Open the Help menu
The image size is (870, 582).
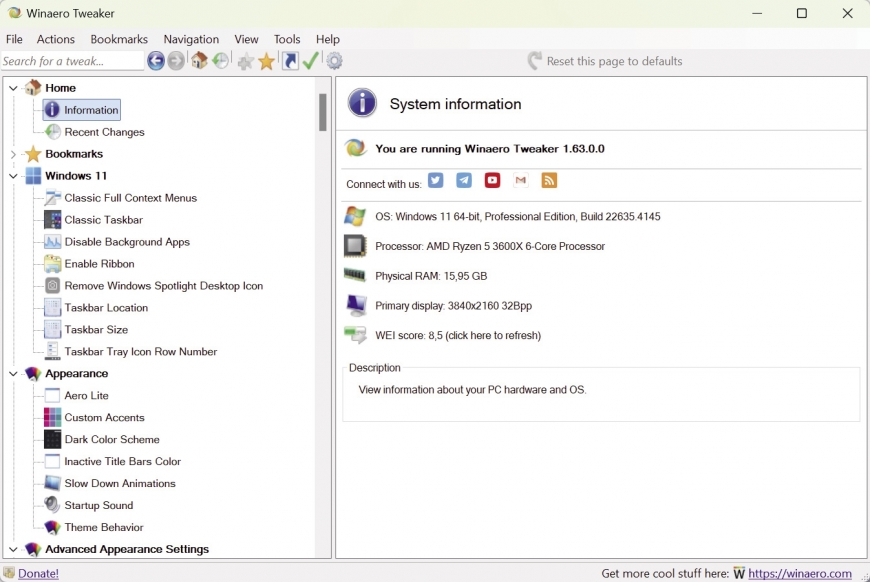tap(327, 39)
